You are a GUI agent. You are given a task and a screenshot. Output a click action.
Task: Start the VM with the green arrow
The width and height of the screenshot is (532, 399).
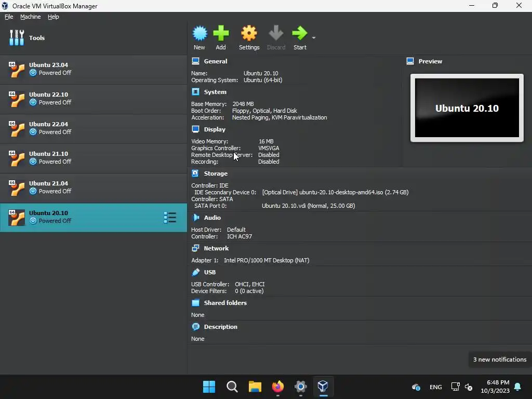coord(300,33)
